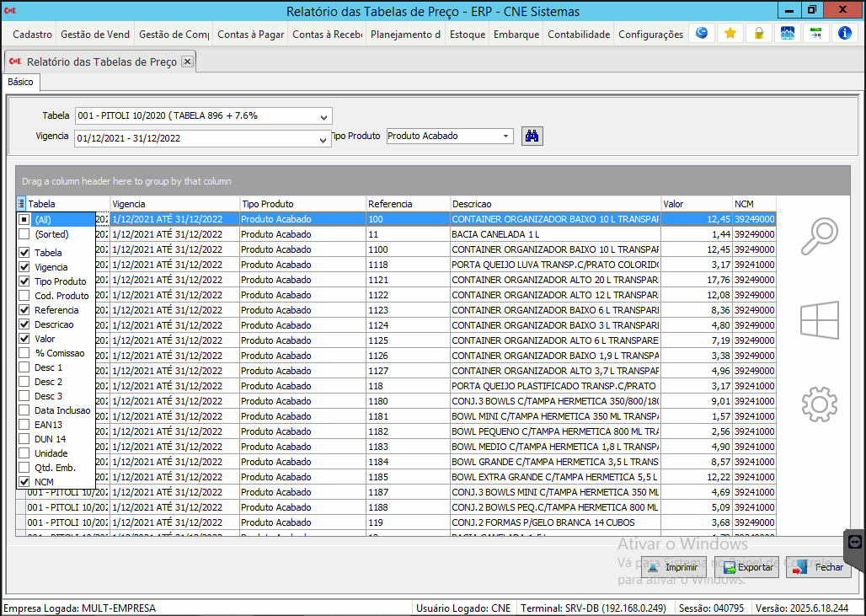This screenshot has width=866, height=616.
Task: Open the blue info icon
Action: coord(845,34)
